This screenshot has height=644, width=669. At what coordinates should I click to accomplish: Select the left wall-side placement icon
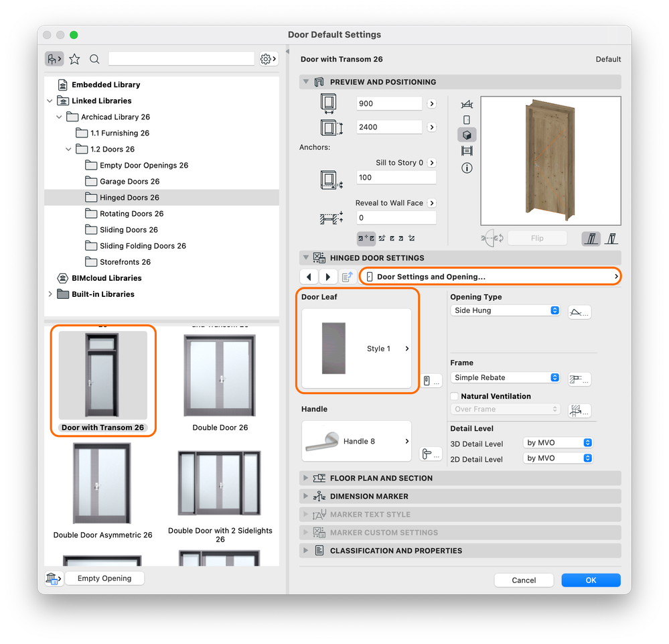tap(591, 239)
